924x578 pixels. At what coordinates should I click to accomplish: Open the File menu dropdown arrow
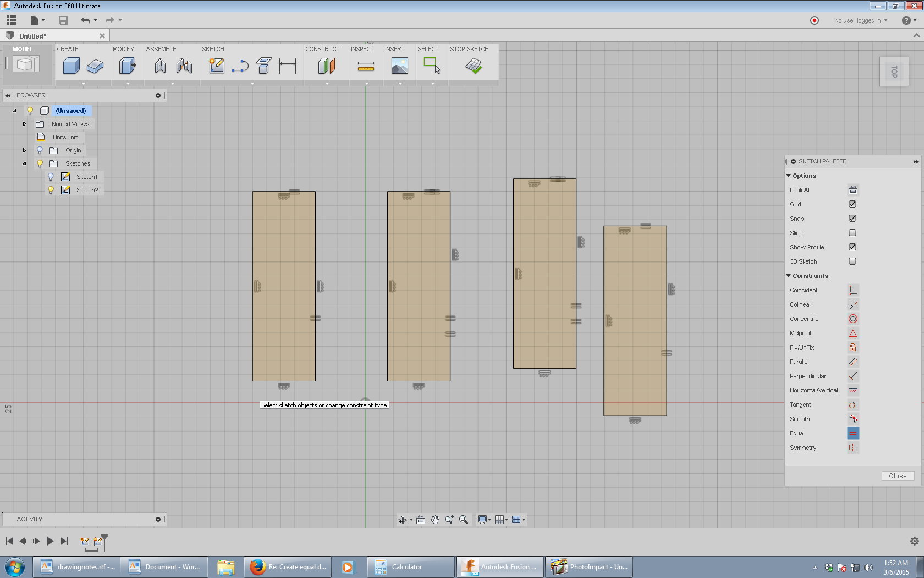click(x=43, y=20)
